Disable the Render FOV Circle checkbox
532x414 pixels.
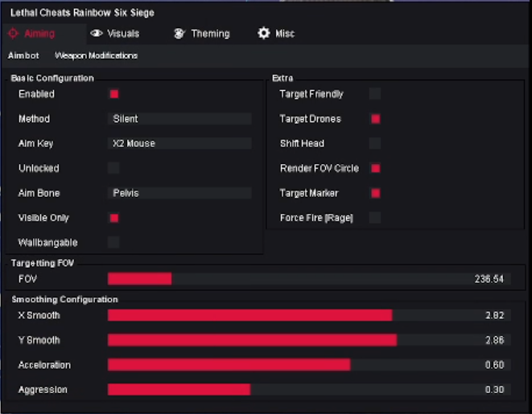point(375,169)
